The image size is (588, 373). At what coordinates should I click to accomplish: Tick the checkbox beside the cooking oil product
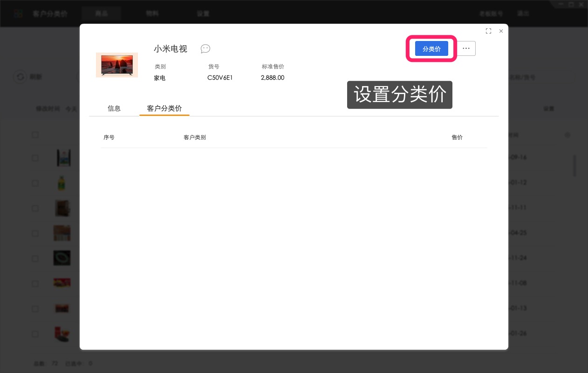coord(35,183)
